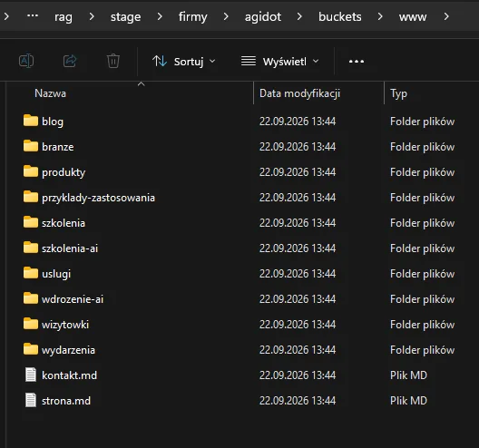
Task: Open the toolbar three-dots more menu
Action: pyautogui.click(x=357, y=62)
